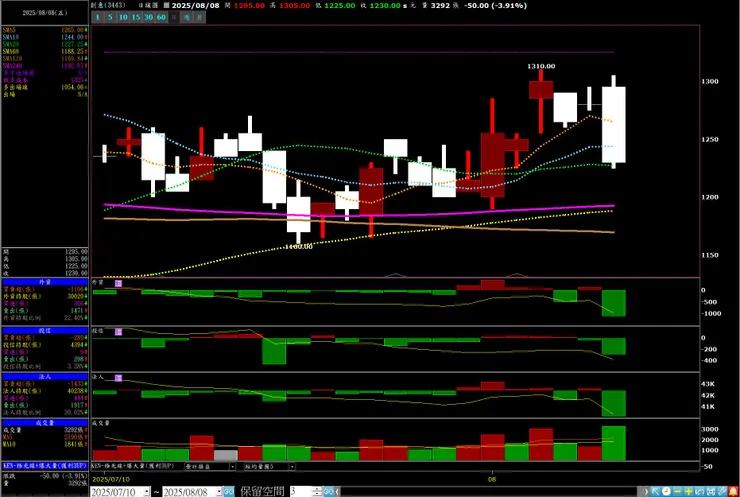Click GO button next to date range

tap(228, 492)
